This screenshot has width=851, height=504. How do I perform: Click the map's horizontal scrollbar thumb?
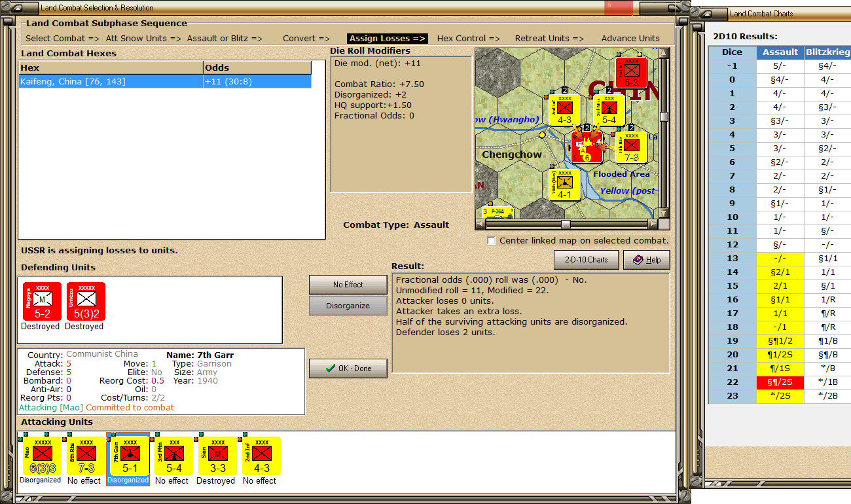point(566,224)
